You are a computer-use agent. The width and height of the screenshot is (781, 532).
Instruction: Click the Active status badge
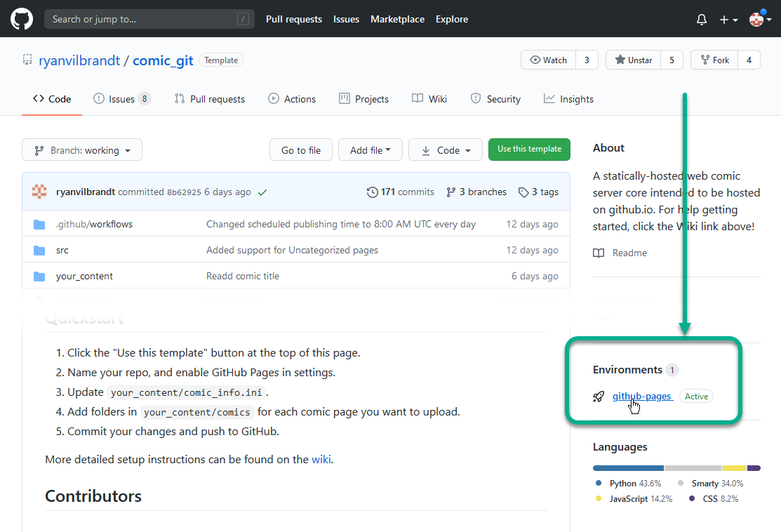[x=696, y=397]
